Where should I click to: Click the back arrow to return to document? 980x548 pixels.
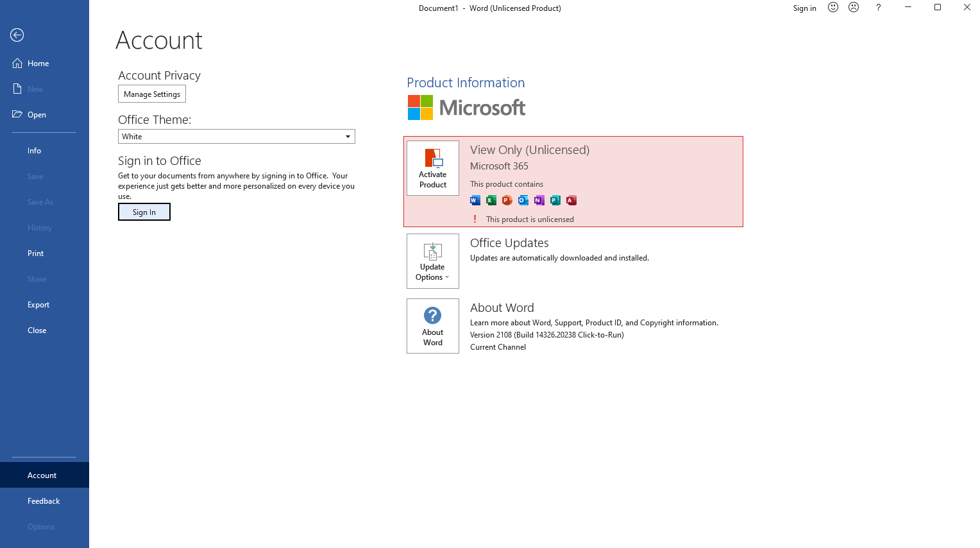(17, 35)
